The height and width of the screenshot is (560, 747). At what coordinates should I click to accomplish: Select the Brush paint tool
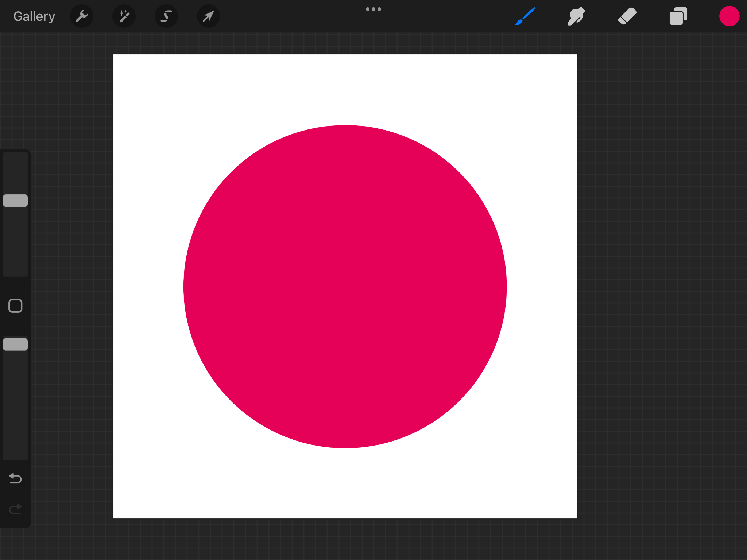(x=525, y=16)
